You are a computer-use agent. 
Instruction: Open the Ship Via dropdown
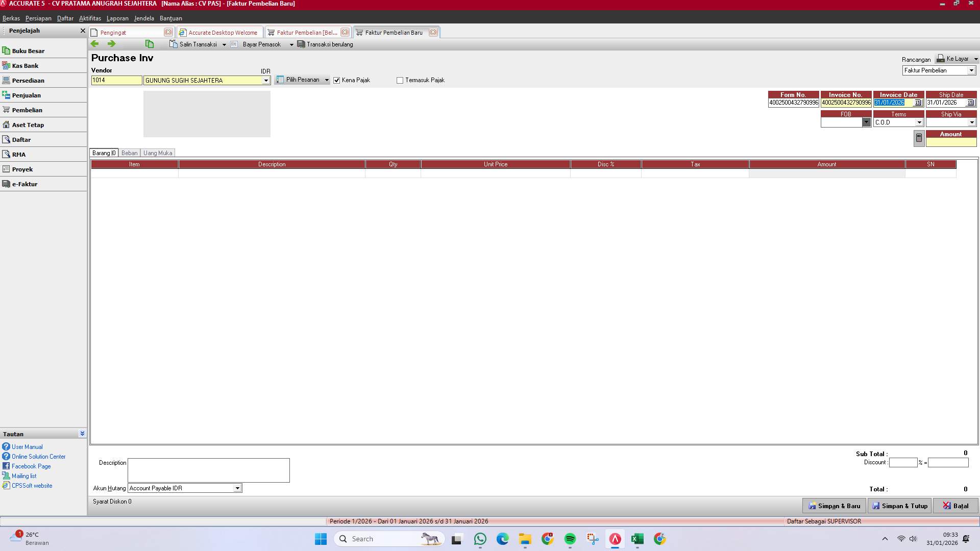(x=972, y=121)
